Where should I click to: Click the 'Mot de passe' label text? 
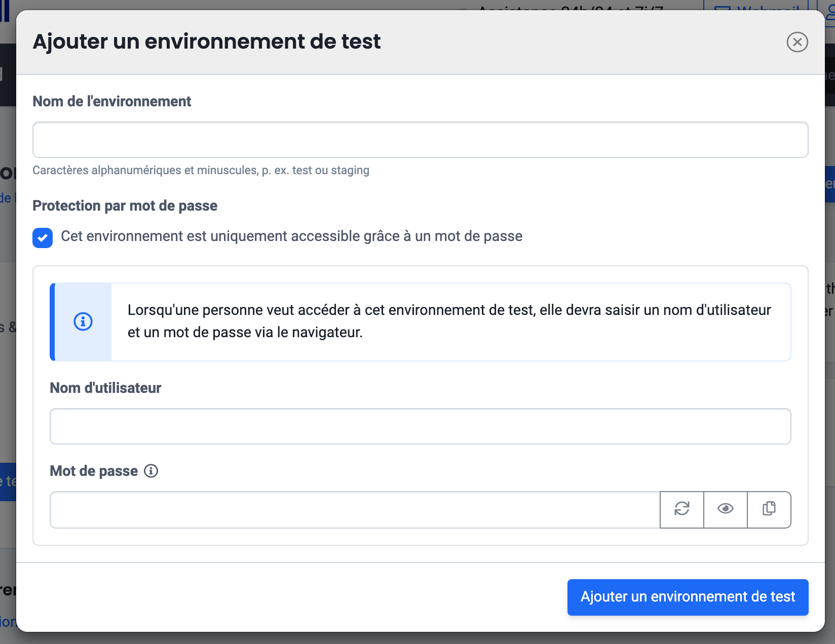[x=94, y=471]
